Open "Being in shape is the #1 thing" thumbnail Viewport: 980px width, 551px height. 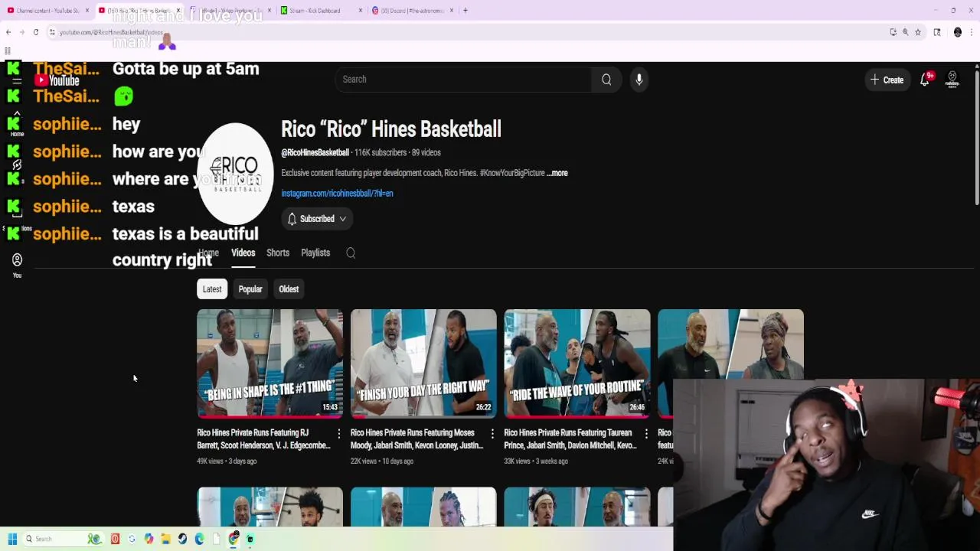coord(270,364)
